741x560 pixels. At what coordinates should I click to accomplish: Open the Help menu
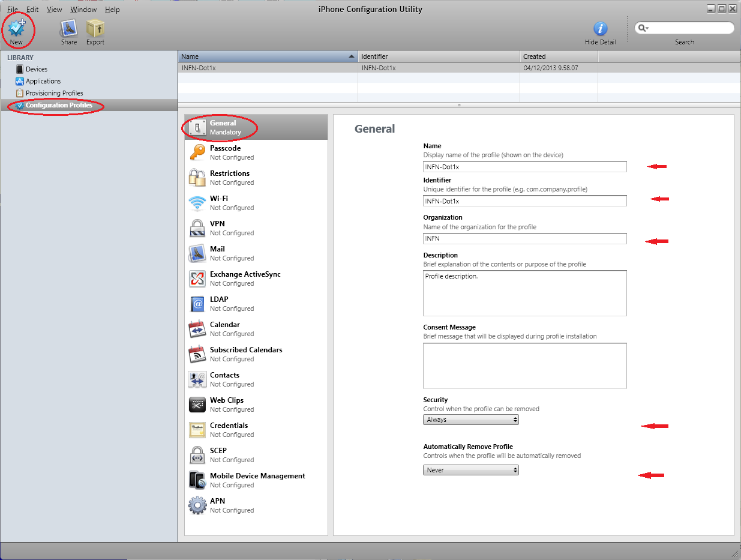pyautogui.click(x=112, y=10)
